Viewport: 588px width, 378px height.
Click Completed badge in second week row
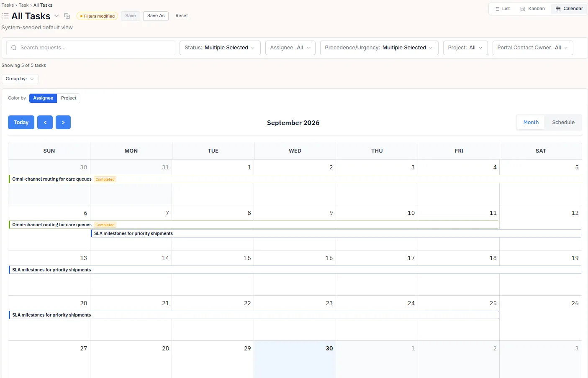pos(105,225)
